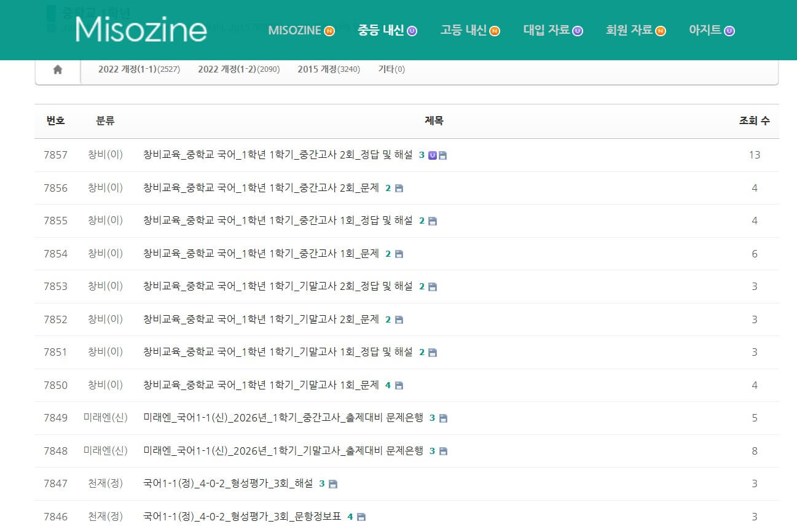Open comment count 4 on post 7850

coord(388,386)
